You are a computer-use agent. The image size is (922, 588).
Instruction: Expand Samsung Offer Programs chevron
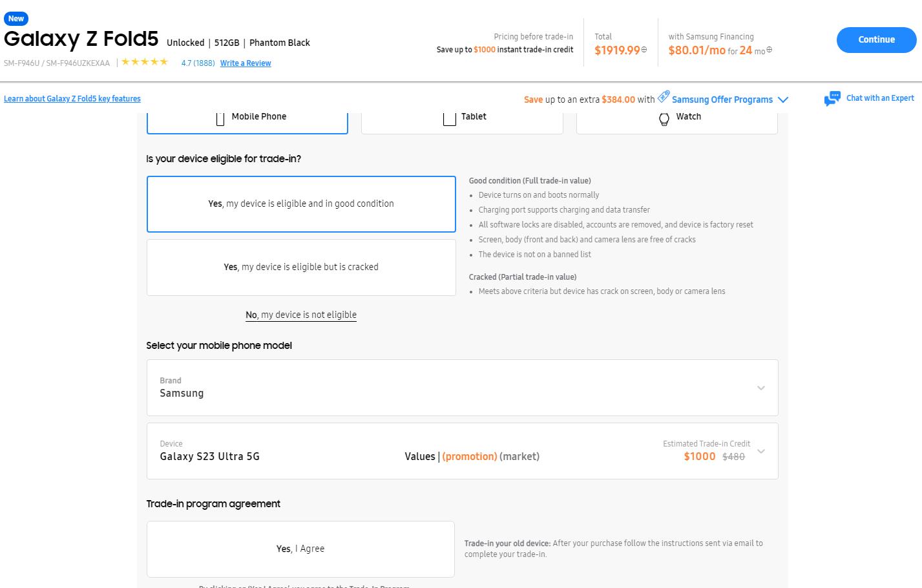point(783,100)
